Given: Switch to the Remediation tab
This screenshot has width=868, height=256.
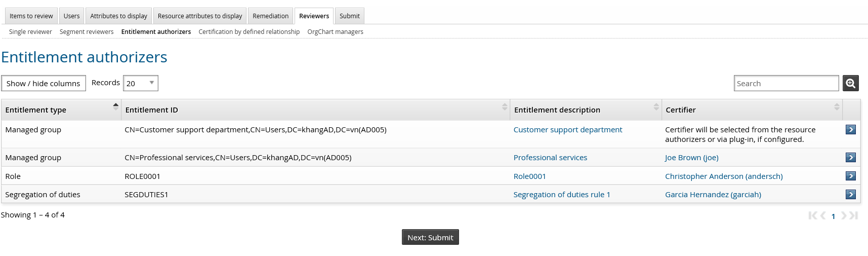Looking at the screenshot, I should [x=270, y=16].
